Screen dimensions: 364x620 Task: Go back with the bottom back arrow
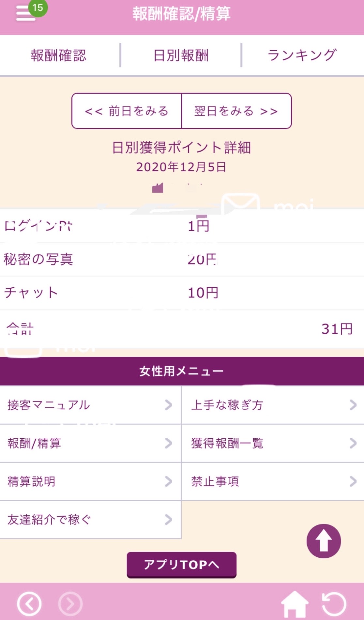click(29, 604)
